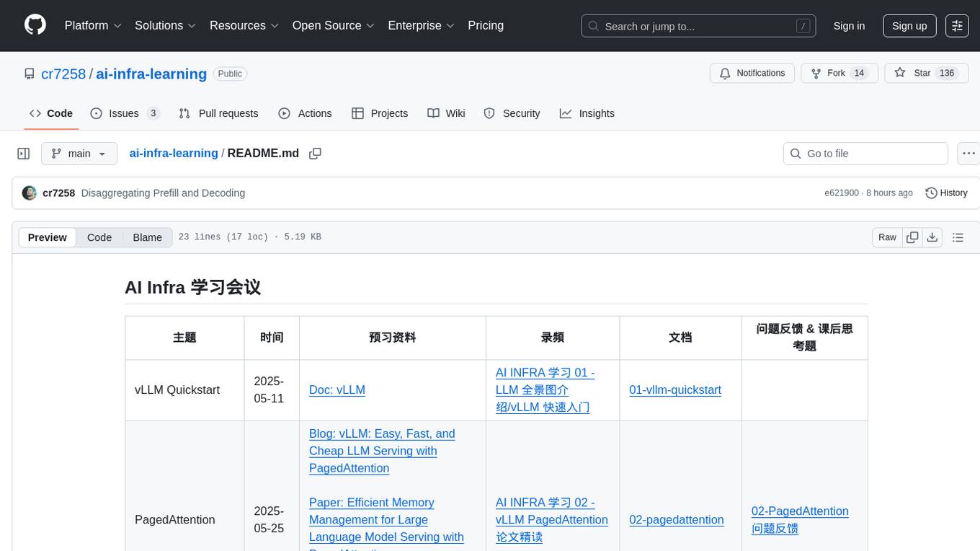Open the README outline list icon
The width and height of the screenshot is (980, 551).
(958, 237)
